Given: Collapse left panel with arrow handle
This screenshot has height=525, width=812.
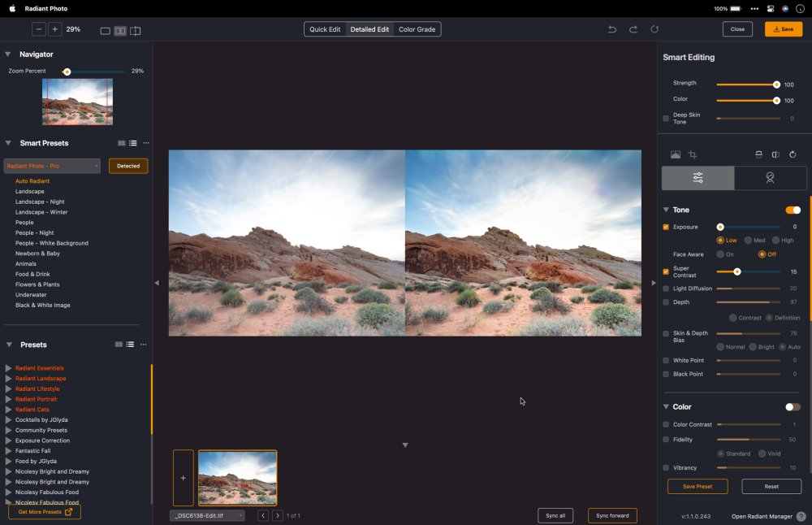Looking at the screenshot, I should click(x=157, y=283).
